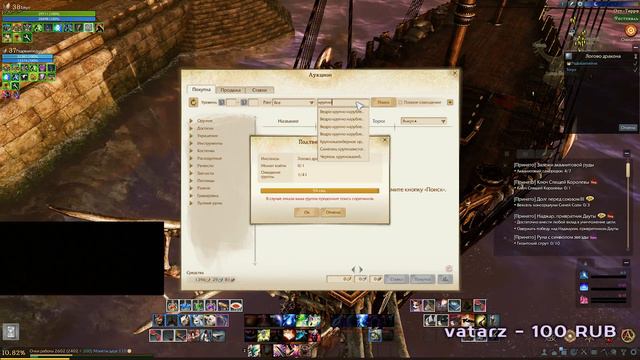Click the ArcheAge emblem in the bottom-right corner
Image resolution: width=640 pixels, height=360 pixels.
coord(629,336)
